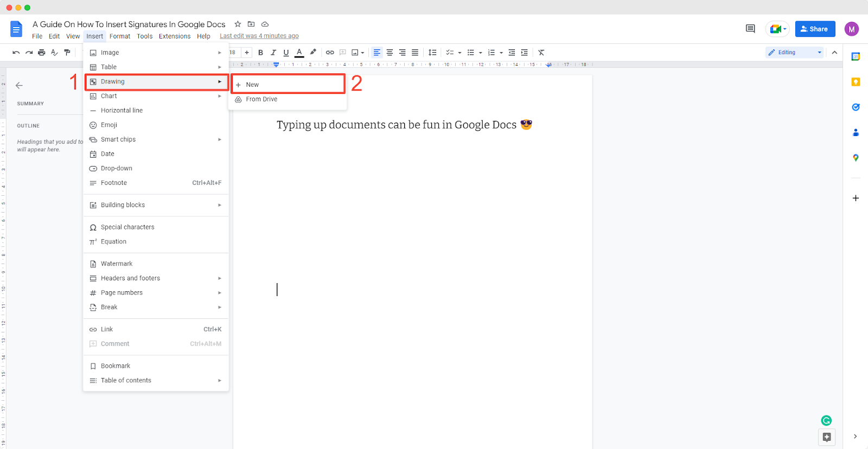
Task: Redo the last action
Action: pos(29,53)
